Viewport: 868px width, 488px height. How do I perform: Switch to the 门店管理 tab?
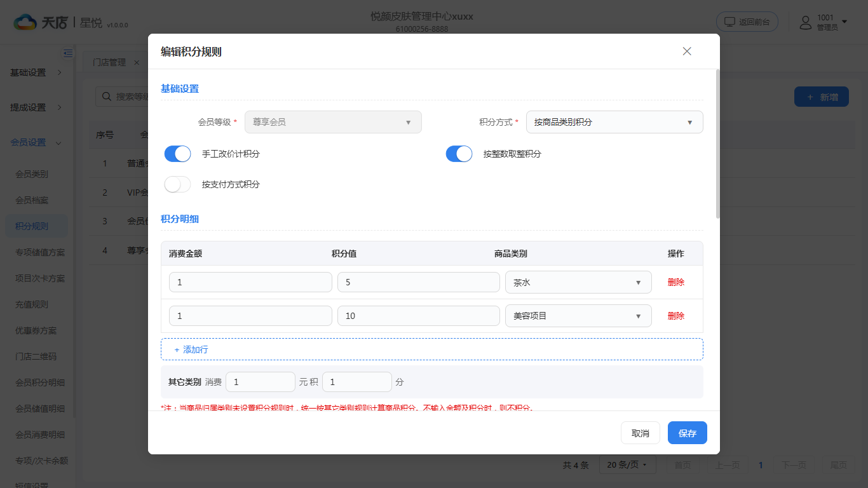[x=109, y=63]
